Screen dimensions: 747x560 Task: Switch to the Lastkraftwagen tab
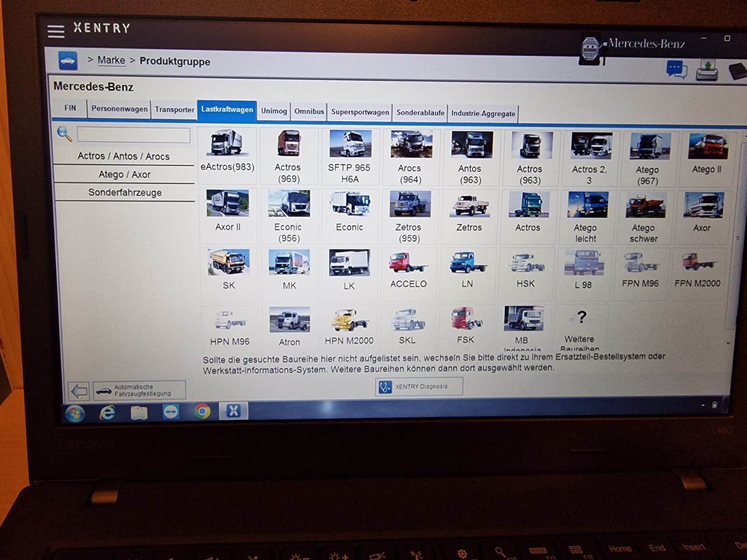coord(227,110)
